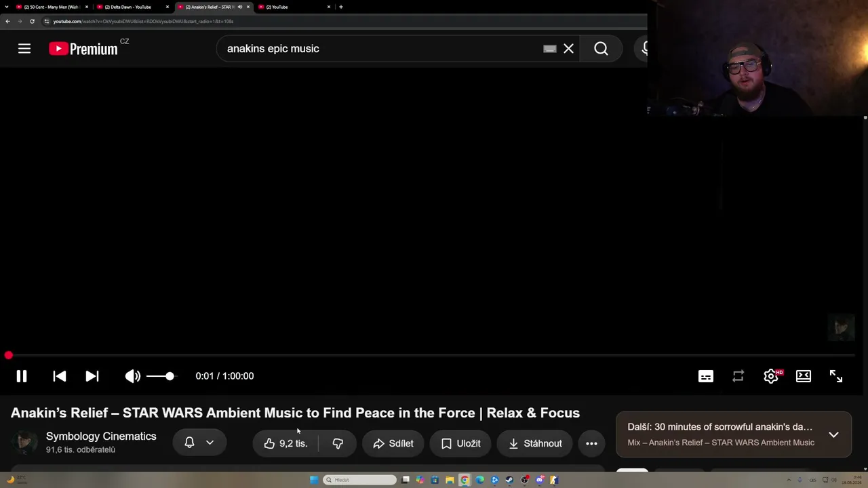
Task: Click the Stáhnout download button
Action: coord(536,443)
